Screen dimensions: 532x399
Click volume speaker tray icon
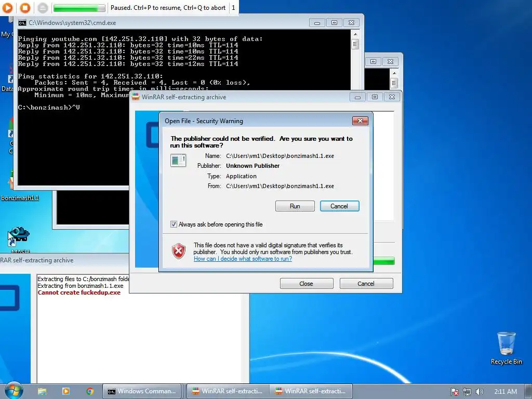coord(479,392)
